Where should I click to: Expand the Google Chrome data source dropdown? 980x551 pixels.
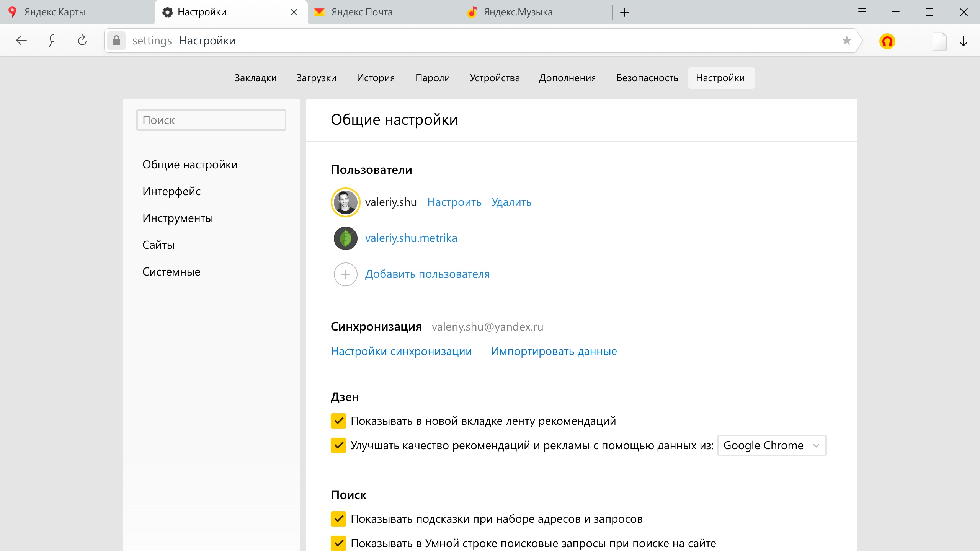771,445
